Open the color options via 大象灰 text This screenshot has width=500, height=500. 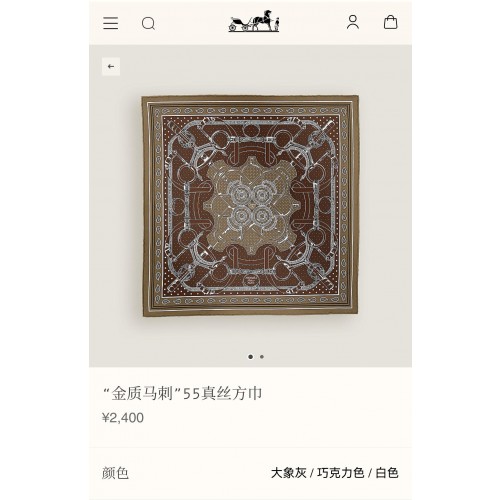click(x=288, y=473)
